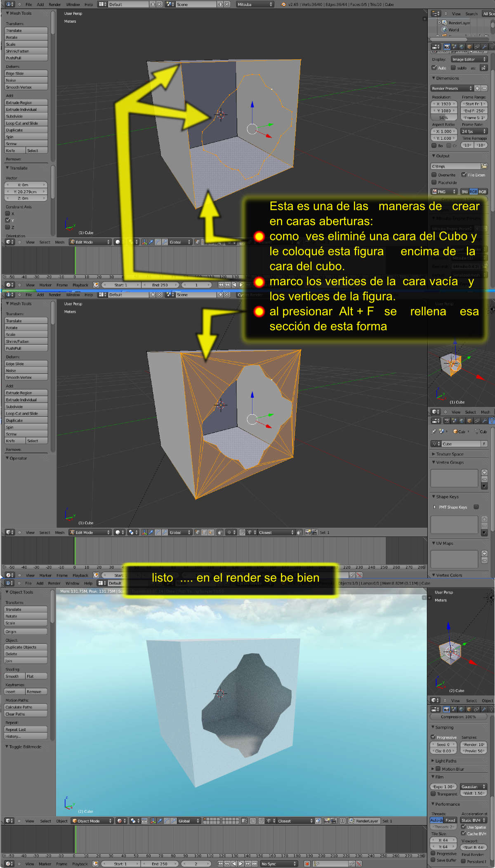Click use preview range clock icon in No Sync timeline
The width and height of the screenshot is (495, 868).
tap(96, 863)
